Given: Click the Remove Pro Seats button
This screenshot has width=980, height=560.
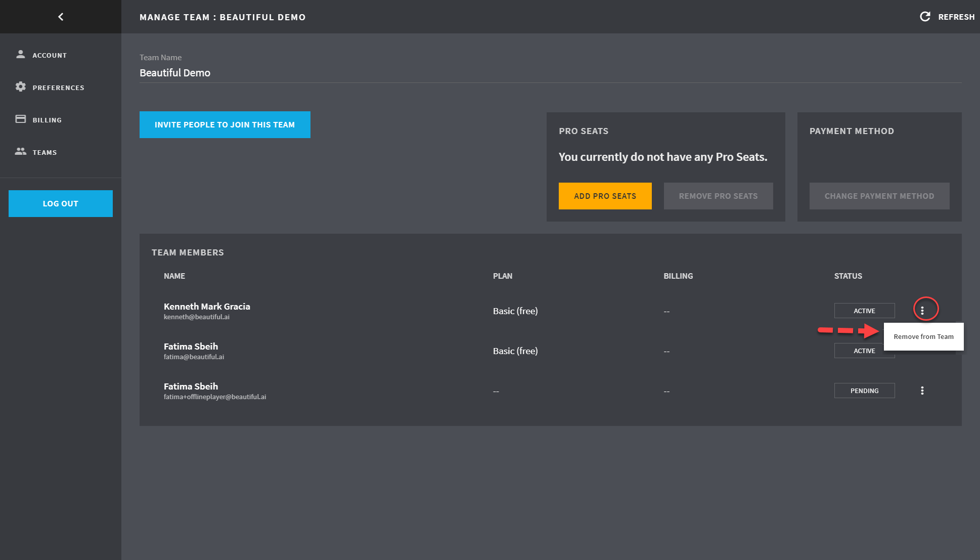Looking at the screenshot, I should click(x=718, y=196).
